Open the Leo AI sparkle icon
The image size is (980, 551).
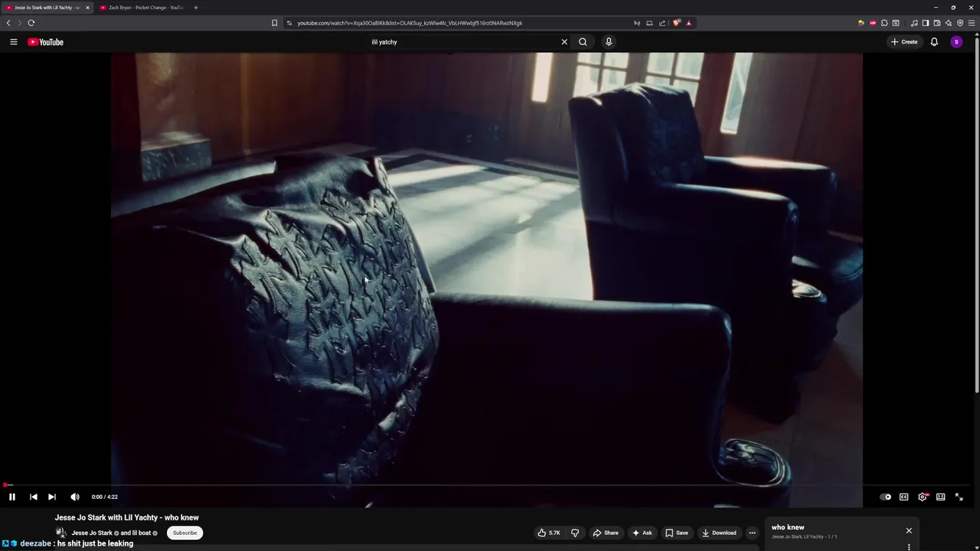tap(949, 23)
